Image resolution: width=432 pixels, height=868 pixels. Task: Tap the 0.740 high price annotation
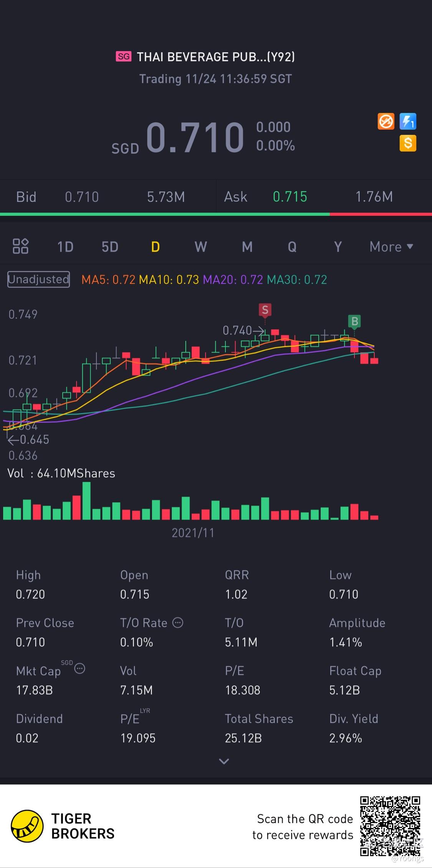coord(243,330)
